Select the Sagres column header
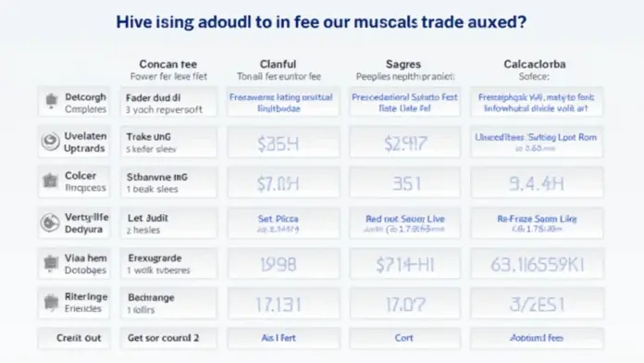The width and height of the screenshot is (644, 363). pyautogui.click(x=403, y=64)
